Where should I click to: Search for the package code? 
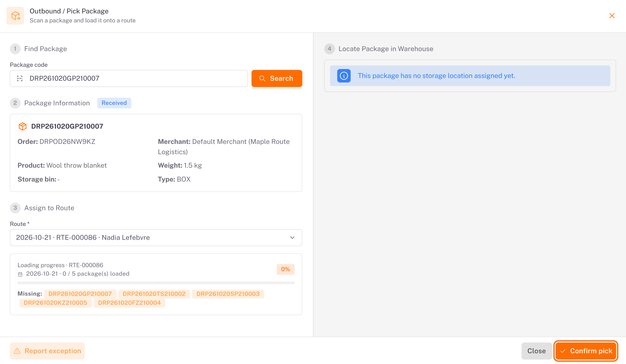tap(277, 78)
